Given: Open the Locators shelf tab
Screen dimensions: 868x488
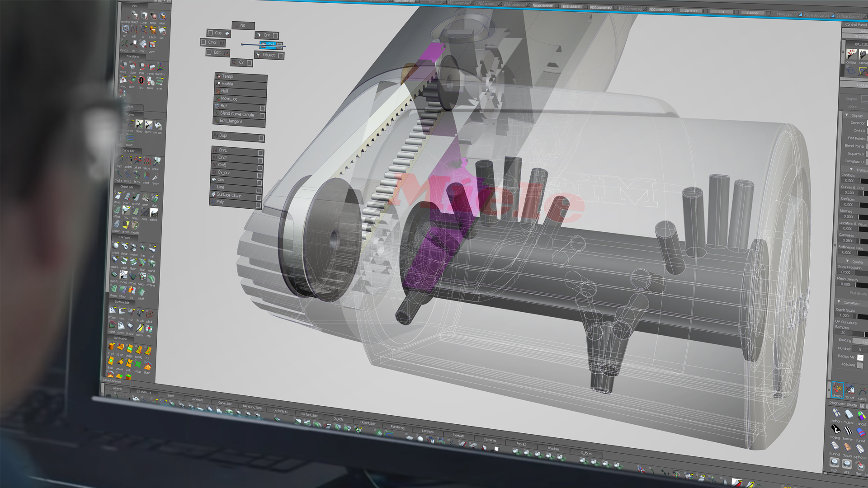Looking at the screenshot, I should tap(428, 431).
